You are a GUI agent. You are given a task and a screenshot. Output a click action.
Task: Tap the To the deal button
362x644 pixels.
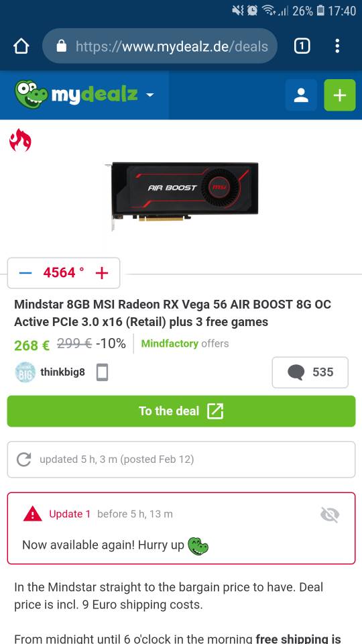pos(181,411)
